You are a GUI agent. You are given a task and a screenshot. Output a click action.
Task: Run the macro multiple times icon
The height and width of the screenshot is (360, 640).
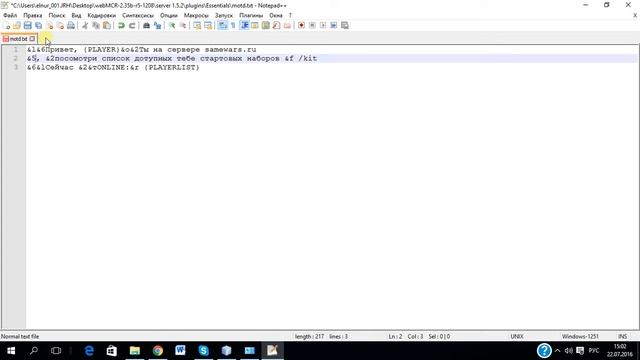[x=333, y=25]
